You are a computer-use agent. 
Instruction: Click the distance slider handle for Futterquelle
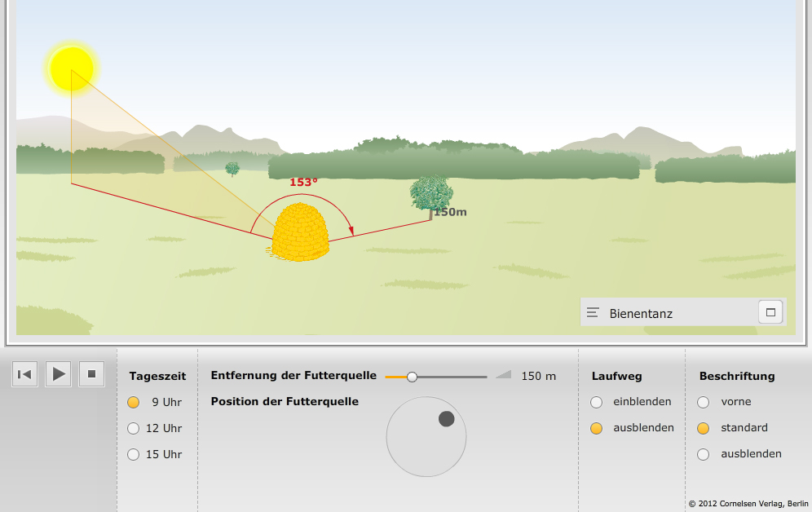coord(412,377)
